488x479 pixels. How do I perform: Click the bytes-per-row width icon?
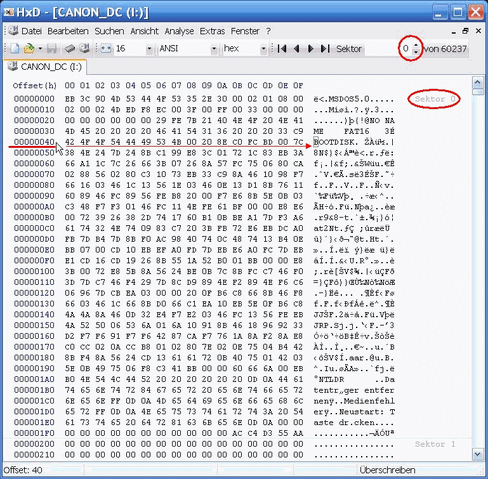click(106, 49)
